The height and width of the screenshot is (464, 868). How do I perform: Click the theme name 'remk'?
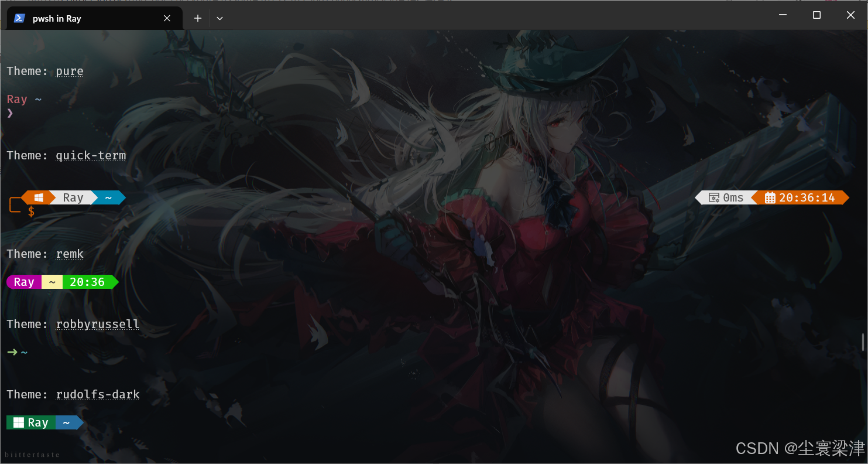(x=70, y=254)
